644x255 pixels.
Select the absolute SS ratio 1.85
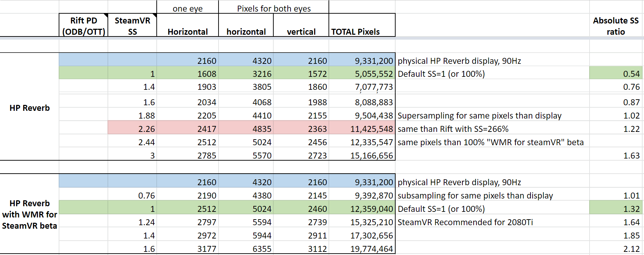click(616, 234)
